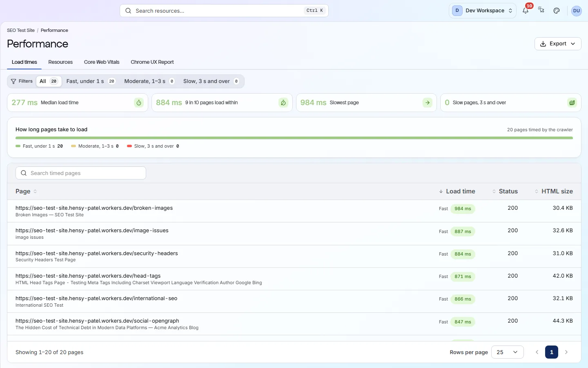The width and height of the screenshot is (588, 368).
Task: Click the red Slow legend swatch
Action: [129, 146]
